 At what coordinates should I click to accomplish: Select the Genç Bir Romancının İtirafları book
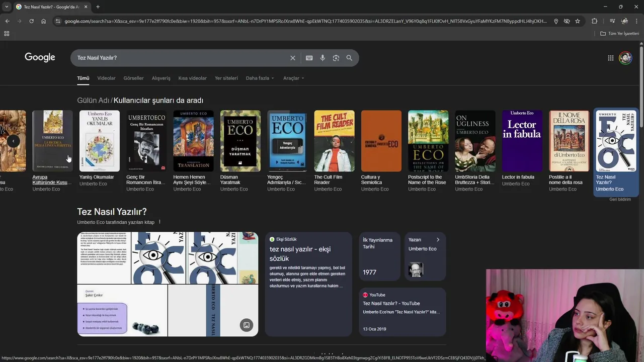coord(146,141)
